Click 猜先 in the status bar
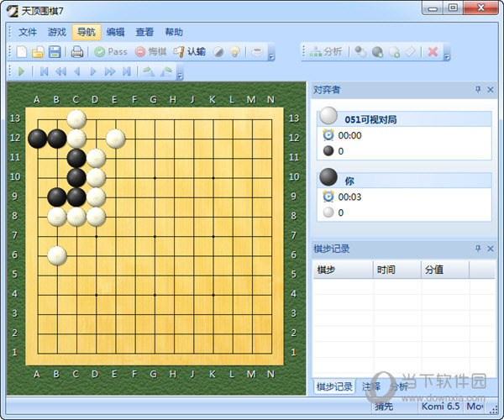Viewport: 504px width, 420px height. click(384, 407)
